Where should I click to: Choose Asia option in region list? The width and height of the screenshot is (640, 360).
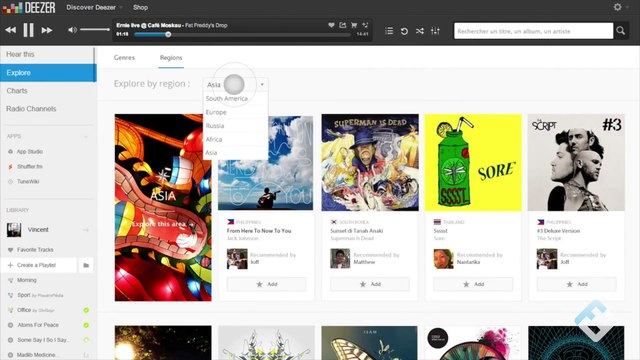(236, 153)
